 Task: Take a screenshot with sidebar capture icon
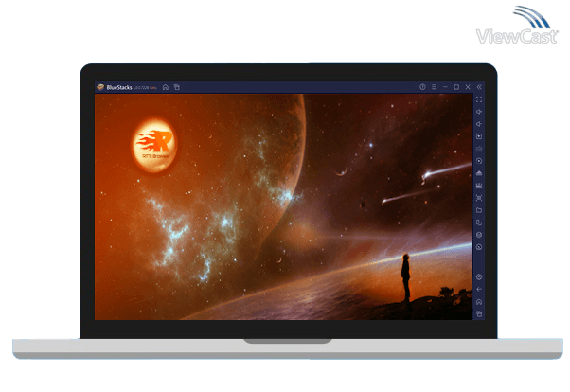click(x=479, y=198)
